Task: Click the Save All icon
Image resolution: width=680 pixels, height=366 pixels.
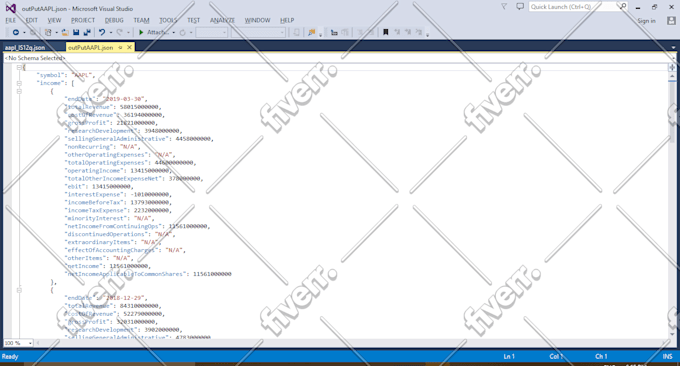Action: tap(87, 33)
